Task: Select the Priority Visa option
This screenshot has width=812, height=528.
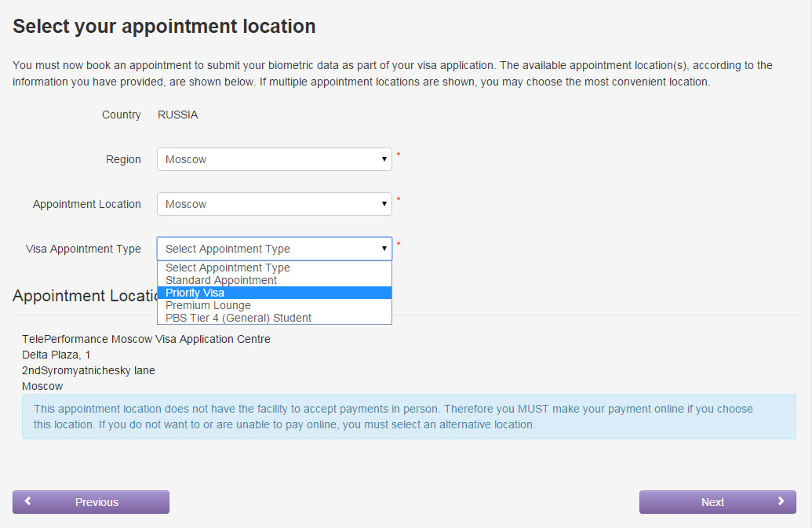Action: [275, 293]
